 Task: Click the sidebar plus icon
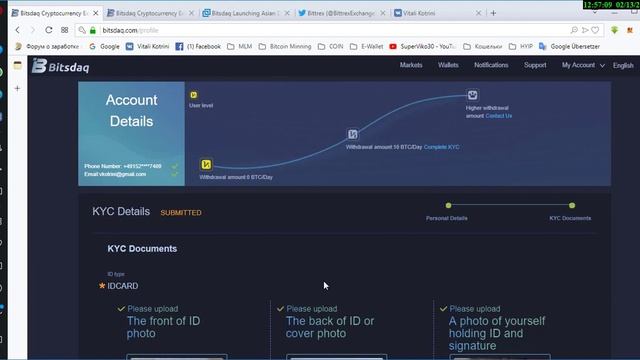[17, 88]
